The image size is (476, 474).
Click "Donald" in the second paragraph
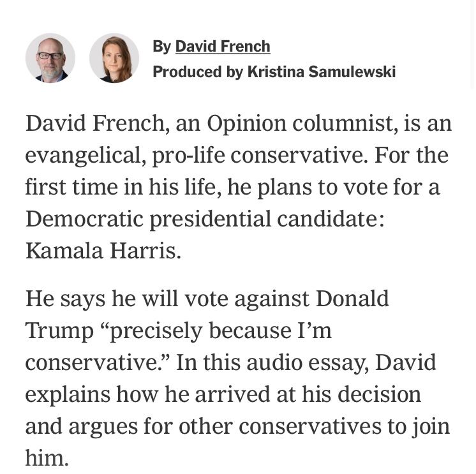(352, 299)
